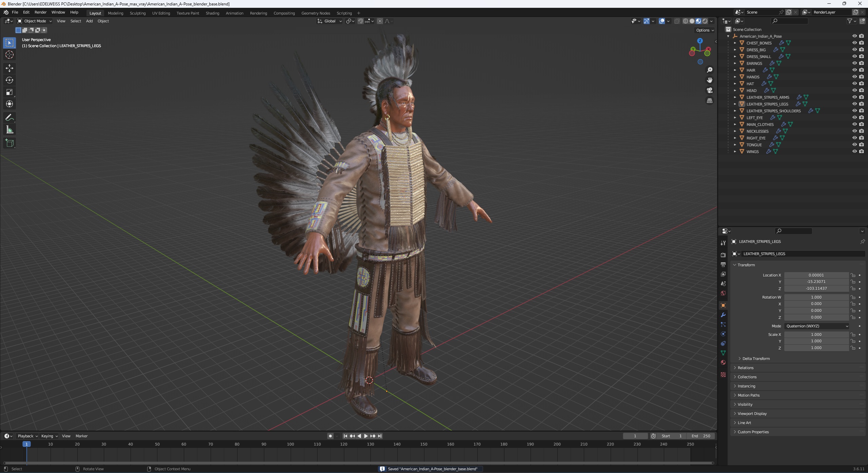Play the animation in the timeline
This screenshot has width=868, height=473.
pos(366,436)
